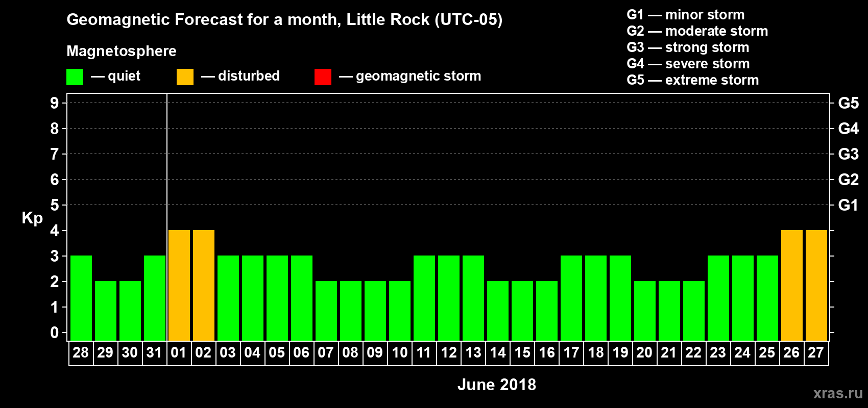Select the green bar for June 03

(x=228, y=298)
